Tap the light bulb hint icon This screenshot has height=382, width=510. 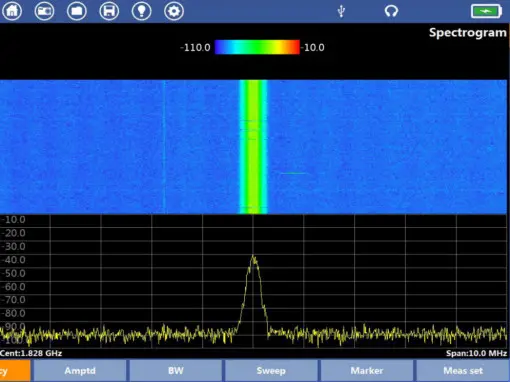[x=141, y=11]
